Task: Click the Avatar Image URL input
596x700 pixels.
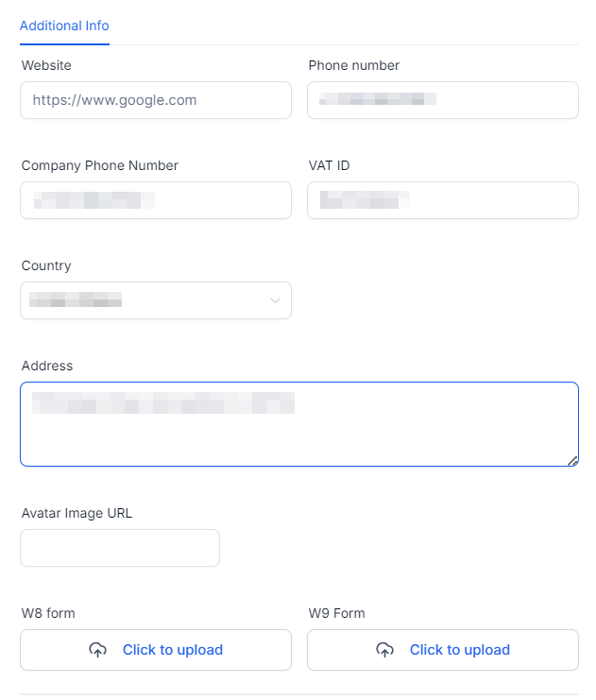Action: point(120,548)
